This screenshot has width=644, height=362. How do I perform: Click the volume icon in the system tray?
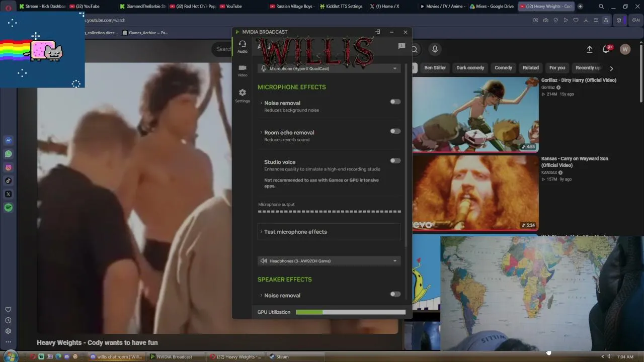point(609,357)
